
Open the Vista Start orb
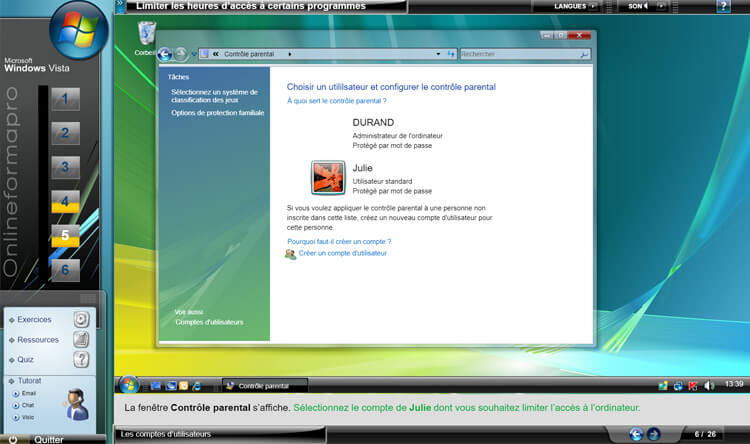127,385
